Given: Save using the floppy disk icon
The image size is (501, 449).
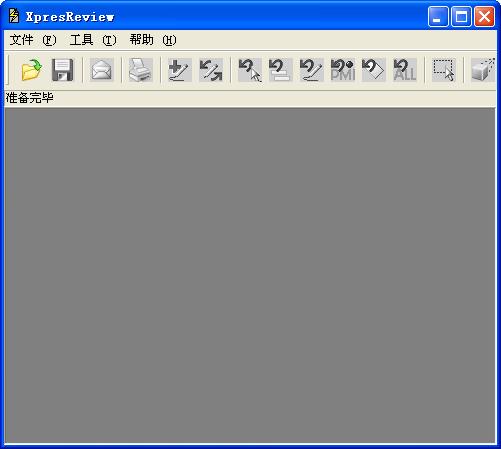Looking at the screenshot, I should click(x=62, y=70).
